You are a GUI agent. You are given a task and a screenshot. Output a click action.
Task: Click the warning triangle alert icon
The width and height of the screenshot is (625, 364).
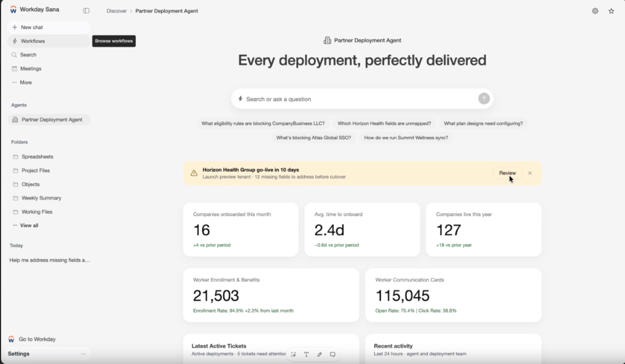tap(194, 173)
